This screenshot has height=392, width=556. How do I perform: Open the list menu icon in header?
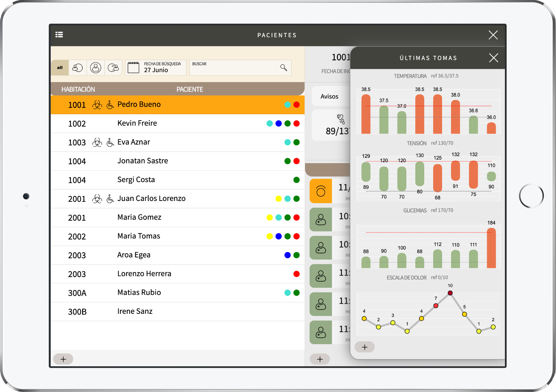pos(59,35)
